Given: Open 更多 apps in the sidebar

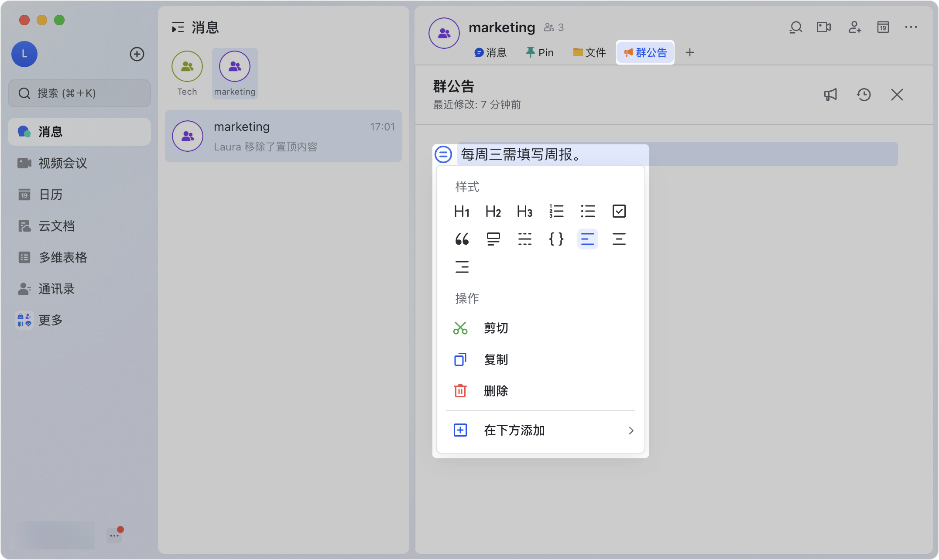Looking at the screenshot, I should click(79, 320).
